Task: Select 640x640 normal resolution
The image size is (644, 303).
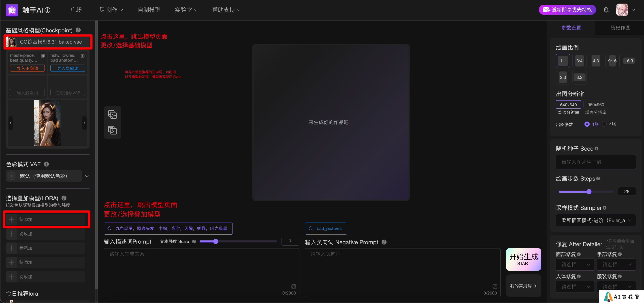Action: click(x=568, y=105)
